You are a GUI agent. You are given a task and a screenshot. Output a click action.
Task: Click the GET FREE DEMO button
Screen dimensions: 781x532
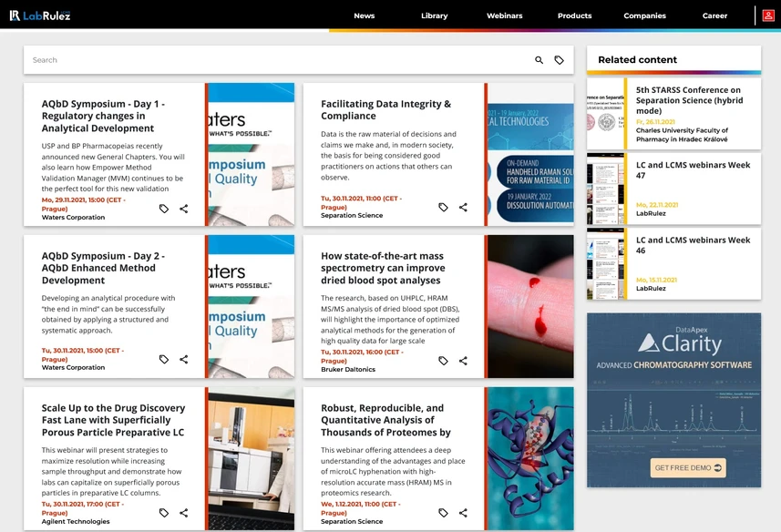pos(688,468)
